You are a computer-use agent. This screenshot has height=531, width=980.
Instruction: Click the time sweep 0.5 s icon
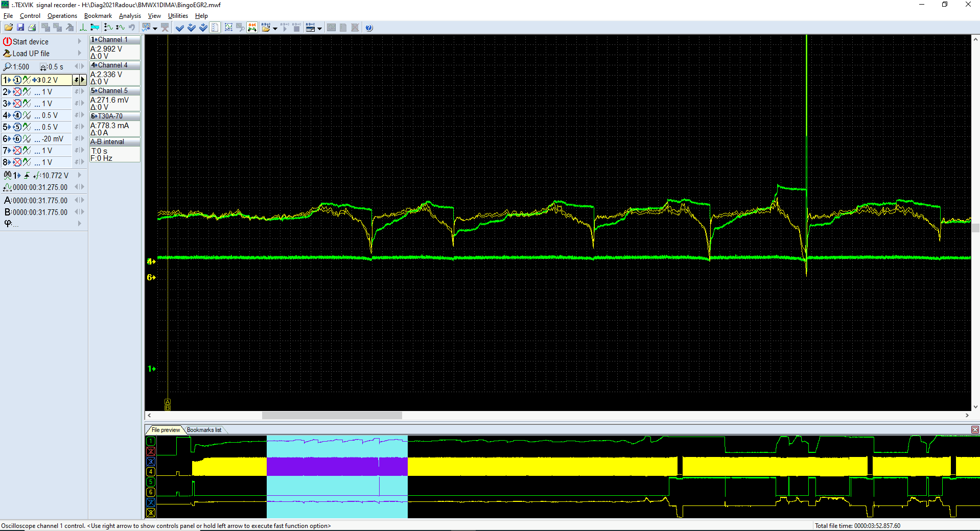pos(44,67)
